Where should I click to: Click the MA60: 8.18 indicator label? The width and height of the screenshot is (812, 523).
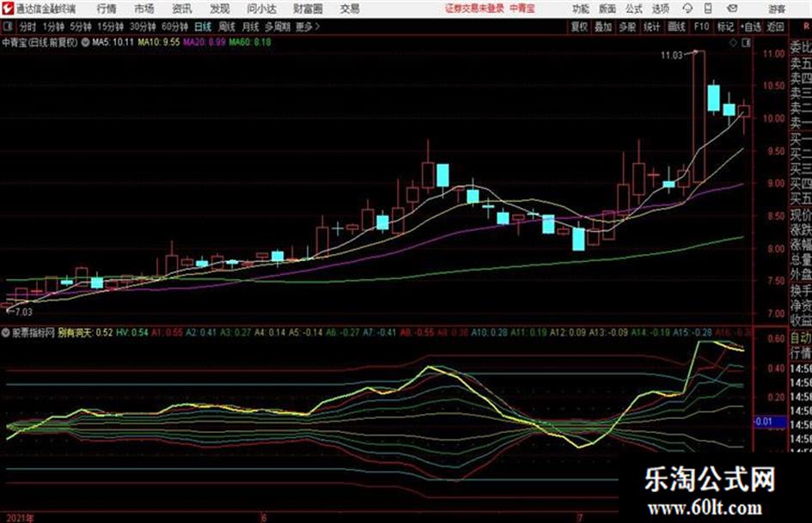click(x=250, y=42)
